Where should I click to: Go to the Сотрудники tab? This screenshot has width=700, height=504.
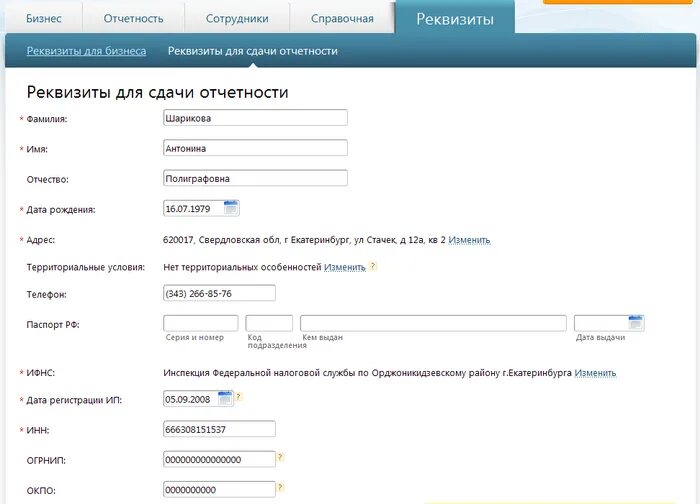coord(237,19)
